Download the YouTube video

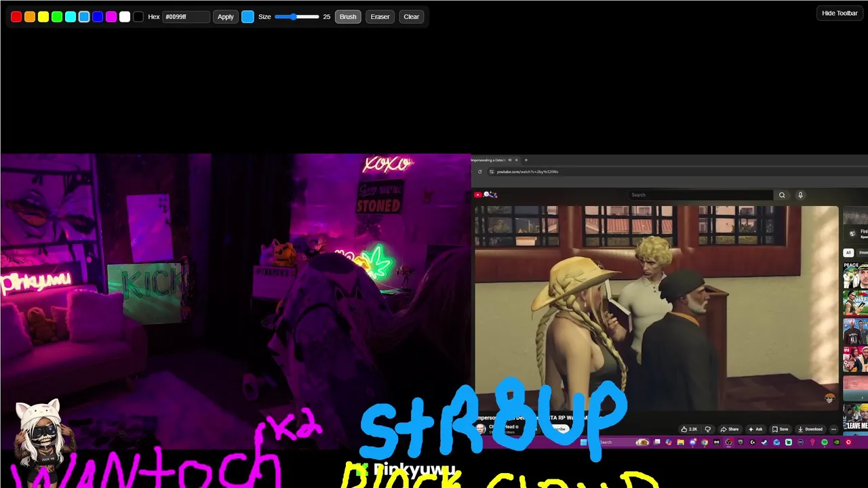[x=810, y=429]
